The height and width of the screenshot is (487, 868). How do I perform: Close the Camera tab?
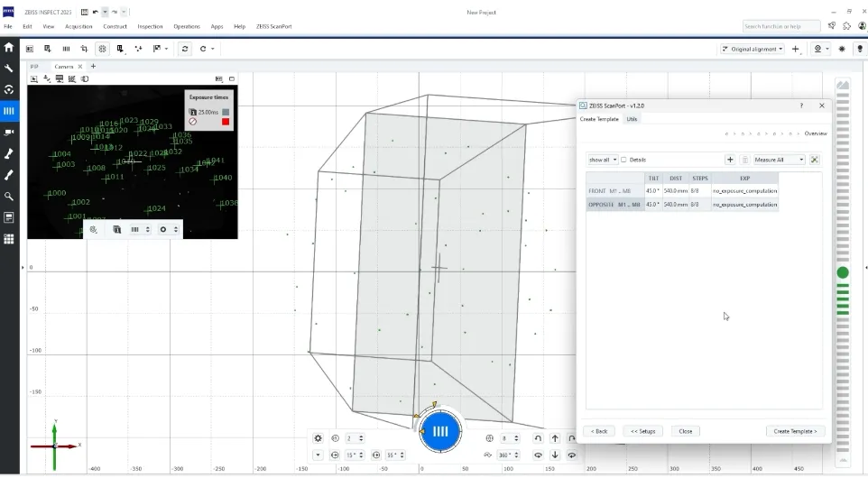click(x=80, y=67)
